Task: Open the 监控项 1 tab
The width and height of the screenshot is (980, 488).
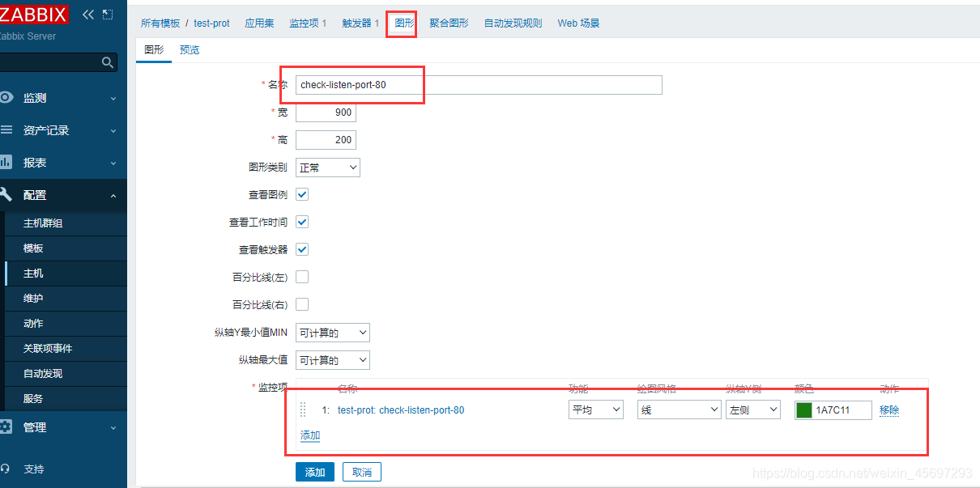Action: pyautogui.click(x=308, y=23)
